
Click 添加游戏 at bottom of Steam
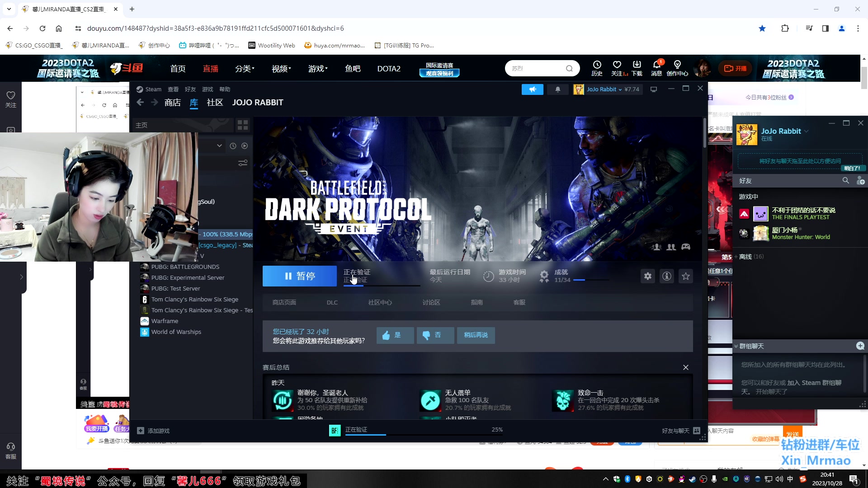point(154,431)
